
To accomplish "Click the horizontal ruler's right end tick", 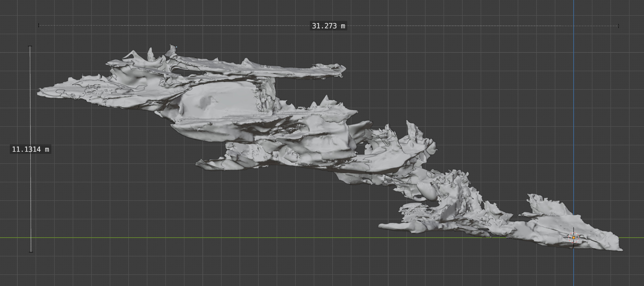I will pyautogui.click(x=618, y=26).
